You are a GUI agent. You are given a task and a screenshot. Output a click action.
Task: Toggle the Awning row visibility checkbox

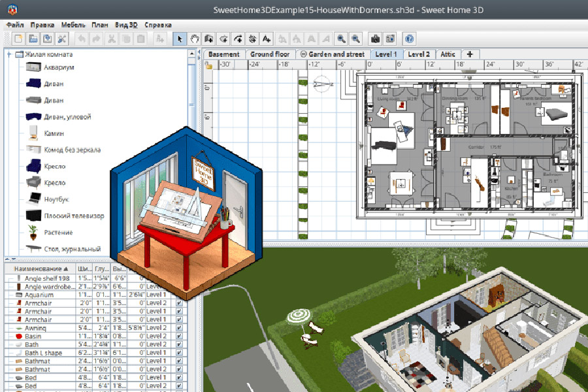[179, 328]
